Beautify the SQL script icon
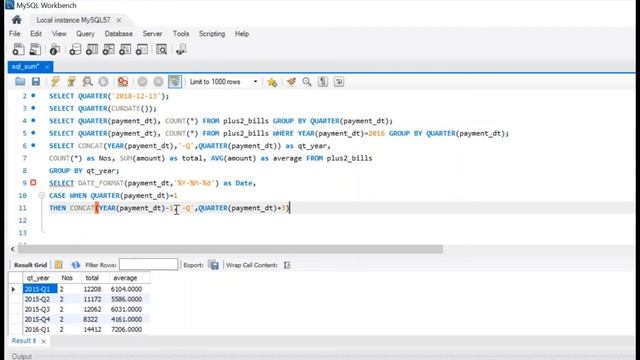 [291, 82]
